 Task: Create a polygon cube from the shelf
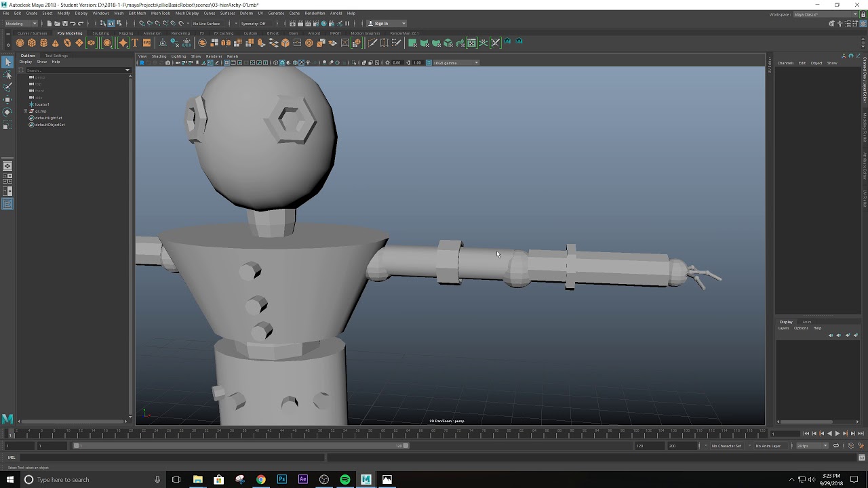pyautogui.click(x=32, y=43)
